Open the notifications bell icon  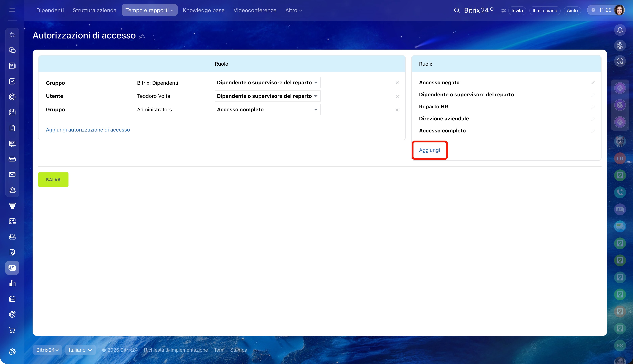620,30
